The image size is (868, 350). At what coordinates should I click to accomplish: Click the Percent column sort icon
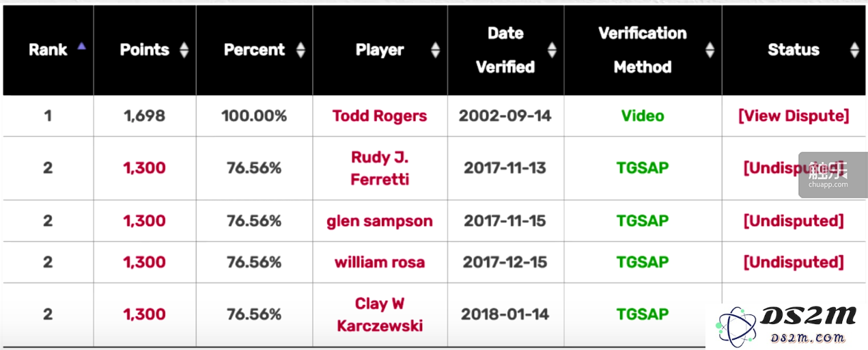[300, 50]
